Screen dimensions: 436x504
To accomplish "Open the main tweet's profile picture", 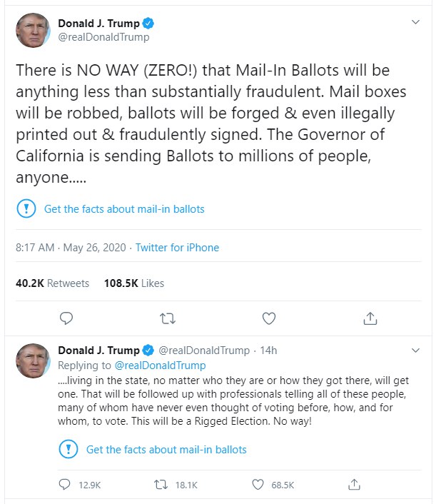I will point(32,30).
